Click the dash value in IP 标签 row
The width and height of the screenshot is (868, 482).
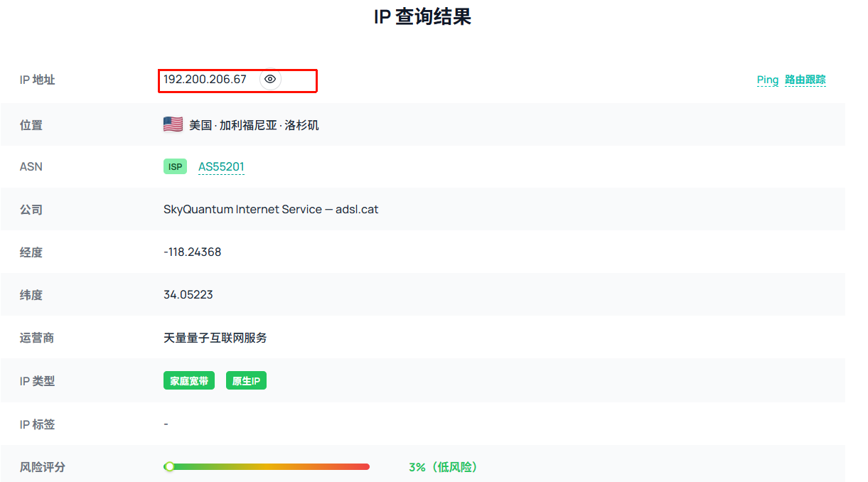click(x=166, y=424)
